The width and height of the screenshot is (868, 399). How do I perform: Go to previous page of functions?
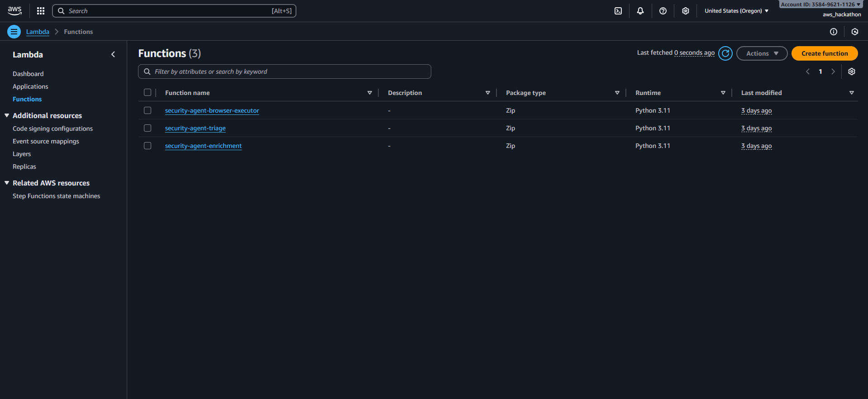[808, 71]
